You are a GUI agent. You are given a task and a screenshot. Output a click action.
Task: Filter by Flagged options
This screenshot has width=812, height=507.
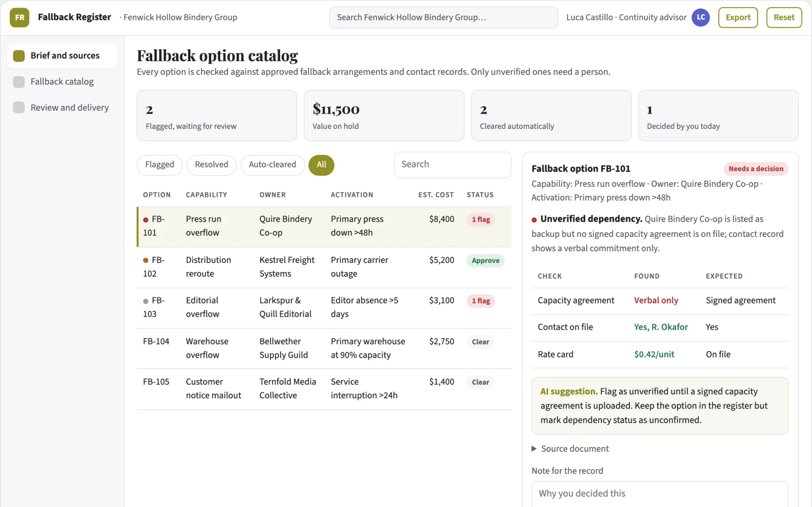159,165
